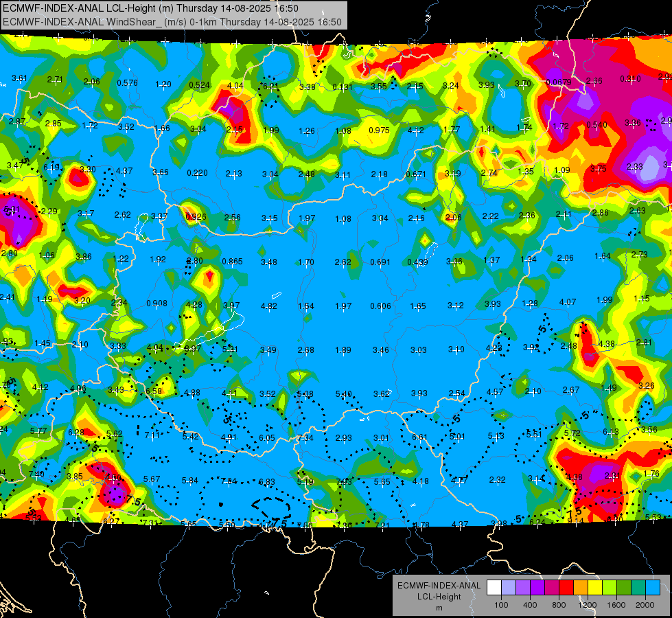
Task: Click the 0.524 wind shear value
Action: (x=199, y=85)
